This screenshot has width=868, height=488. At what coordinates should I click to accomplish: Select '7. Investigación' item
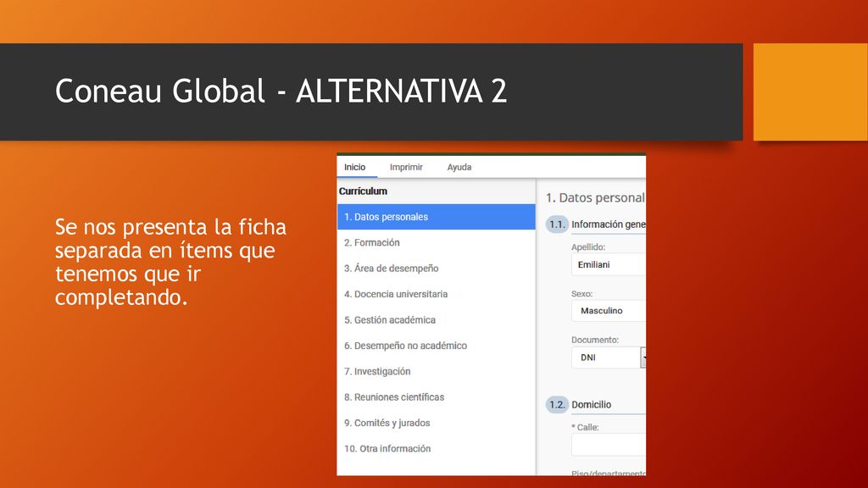(437, 371)
